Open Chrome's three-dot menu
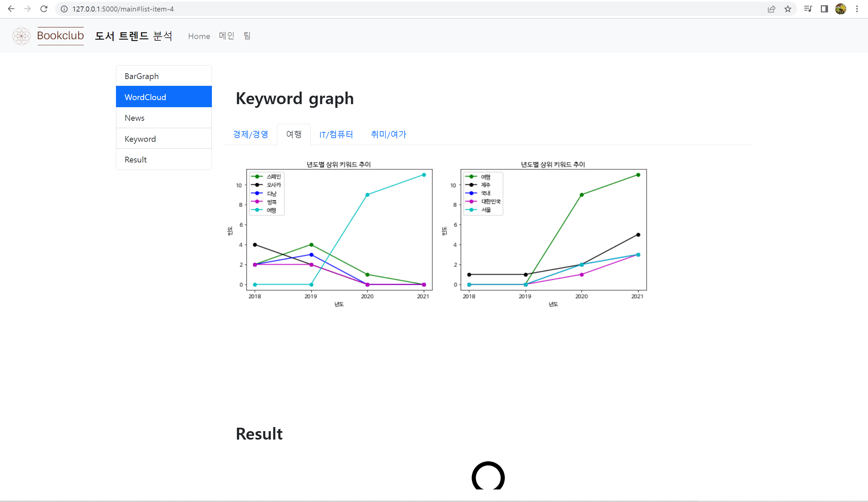This screenshot has height=502, width=868. tap(857, 9)
